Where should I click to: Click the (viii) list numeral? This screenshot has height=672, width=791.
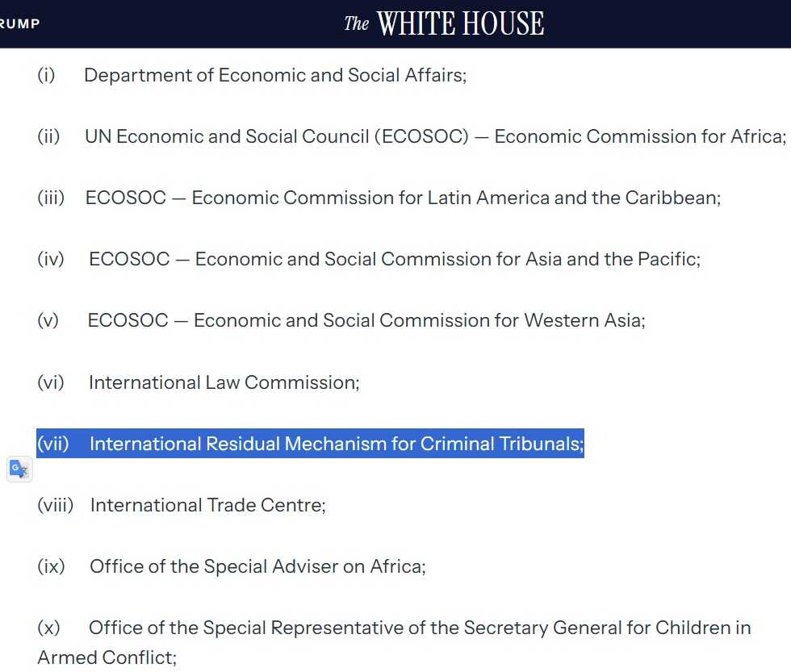coord(55,505)
